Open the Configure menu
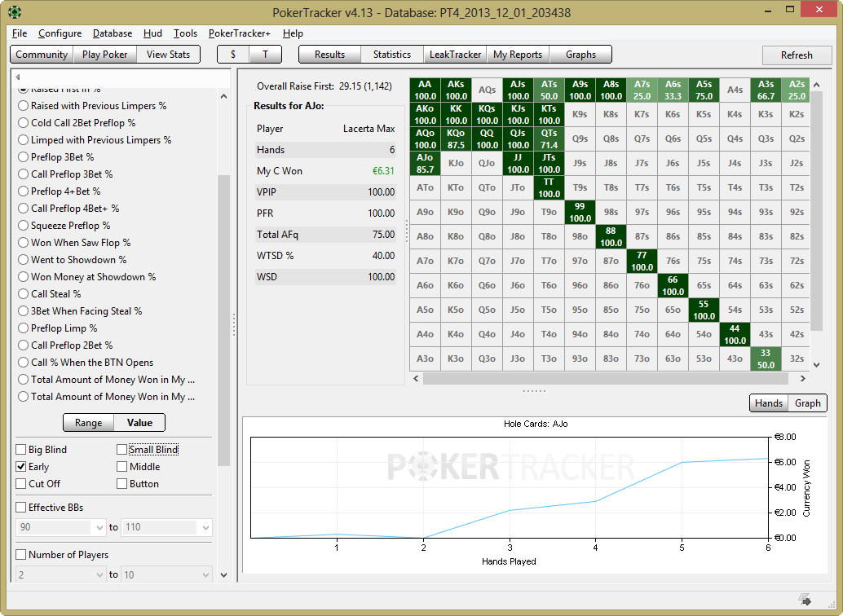This screenshot has width=843, height=616. 60,33
